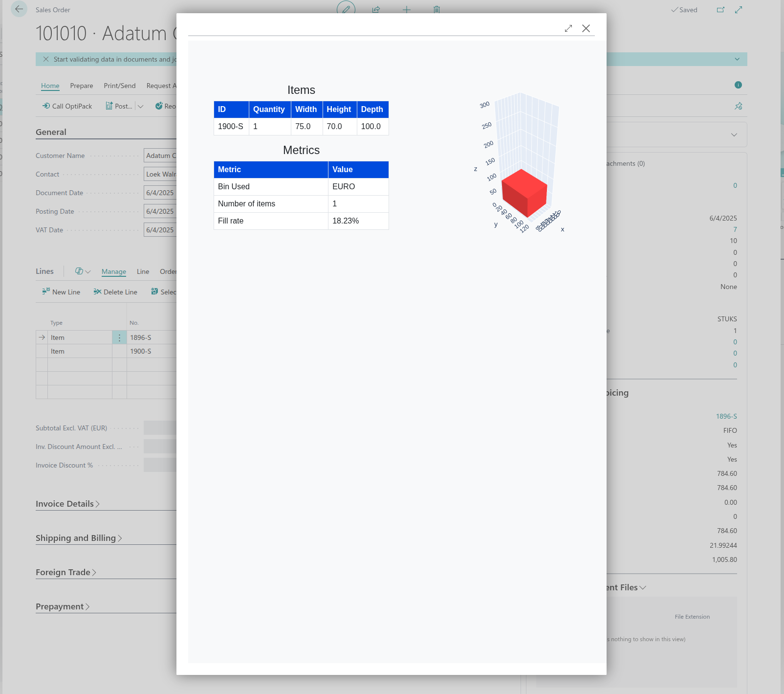The image size is (784, 694).
Task: Delete Line from sales order lines
Action: click(x=115, y=292)
